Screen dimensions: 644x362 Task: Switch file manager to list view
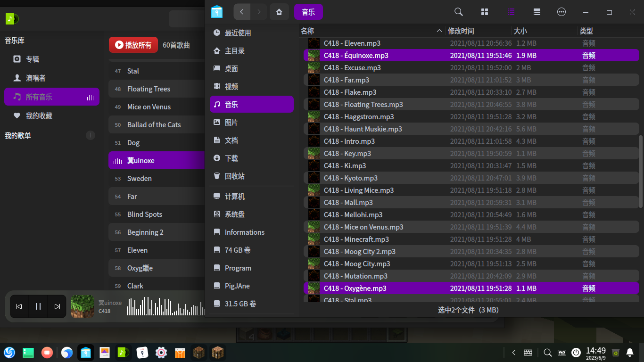pyautogui.click(x=511, y=12)
